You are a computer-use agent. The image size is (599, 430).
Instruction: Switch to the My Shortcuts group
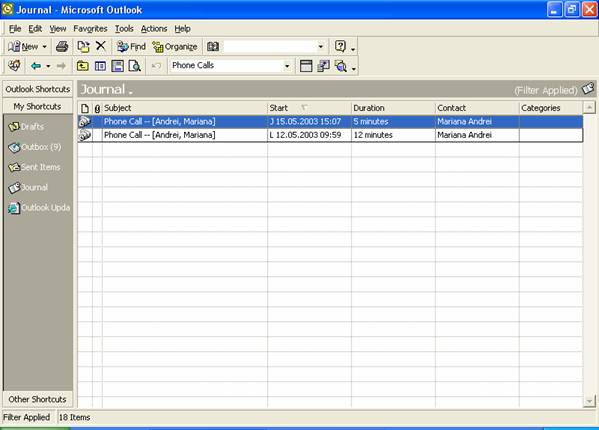tap(37, 106)
